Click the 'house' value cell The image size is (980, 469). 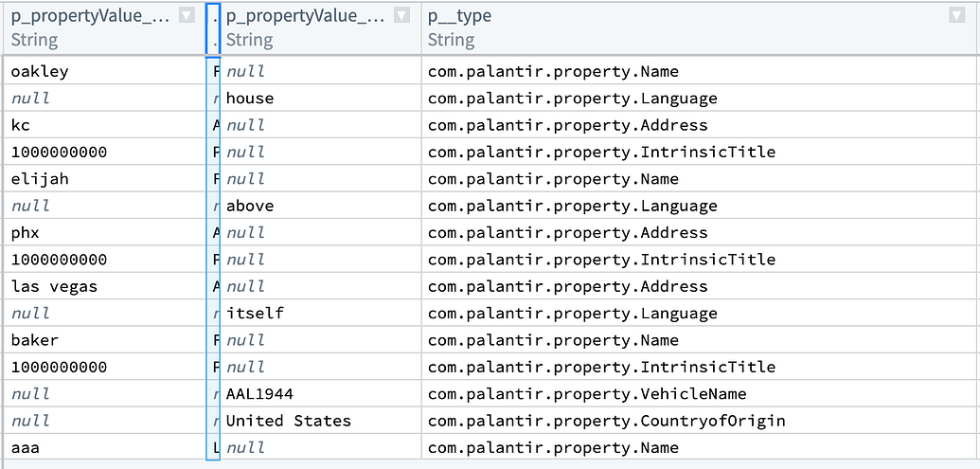pos(250,98)
